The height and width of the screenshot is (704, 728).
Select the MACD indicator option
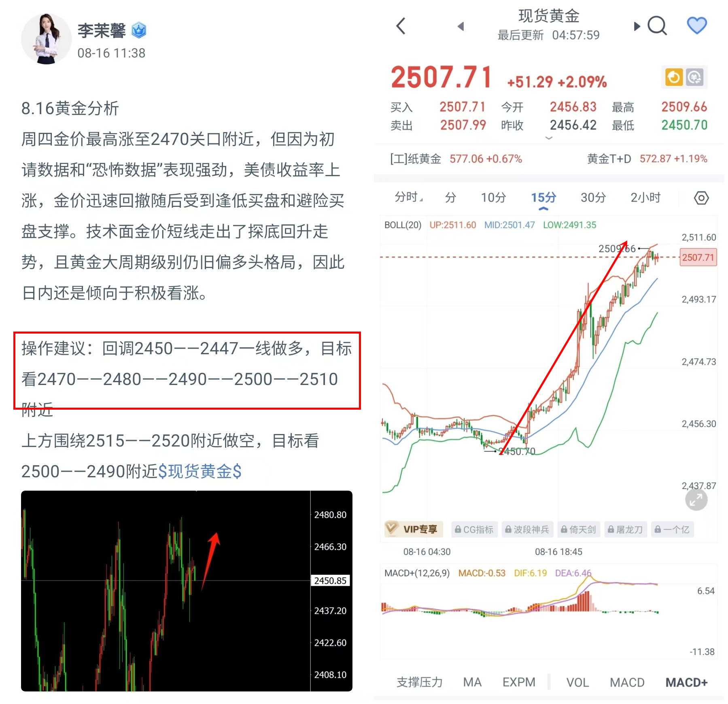tap(627, 683)
